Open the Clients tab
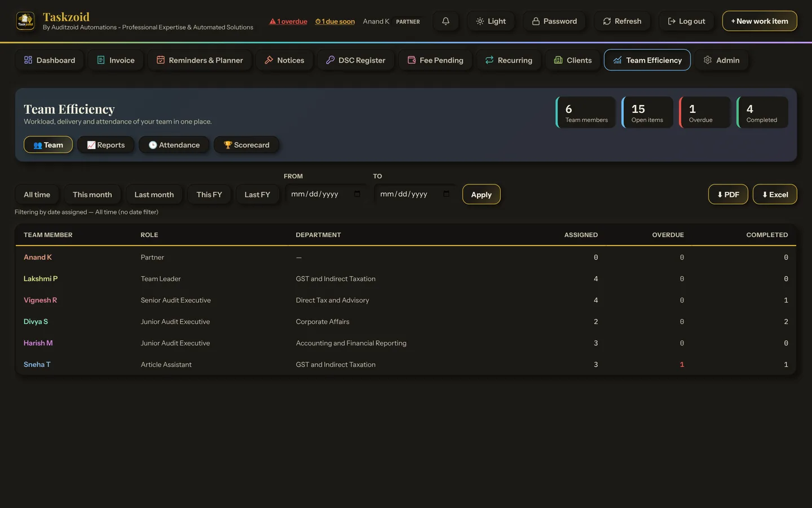 (573, 60)
